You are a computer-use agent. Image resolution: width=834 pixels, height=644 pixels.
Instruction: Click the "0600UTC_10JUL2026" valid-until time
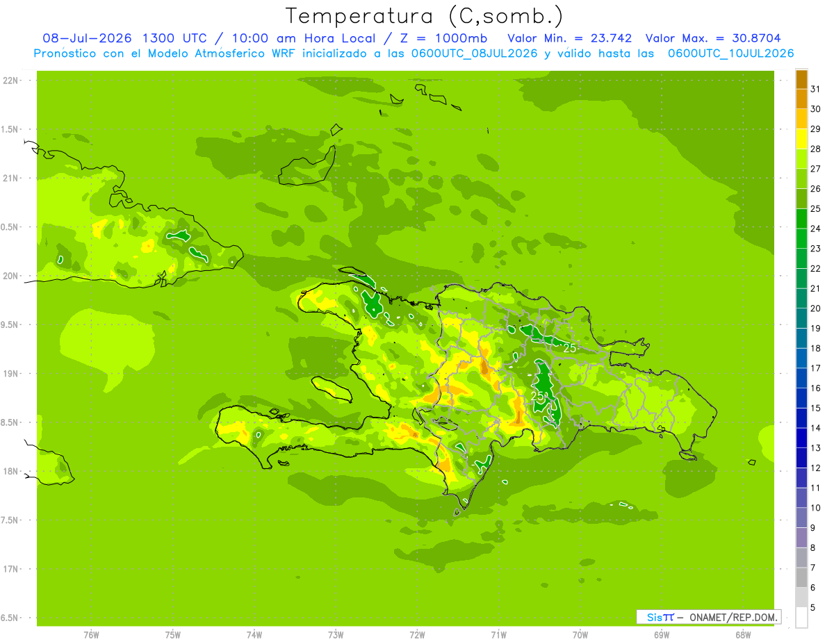[x=731, y=53]
